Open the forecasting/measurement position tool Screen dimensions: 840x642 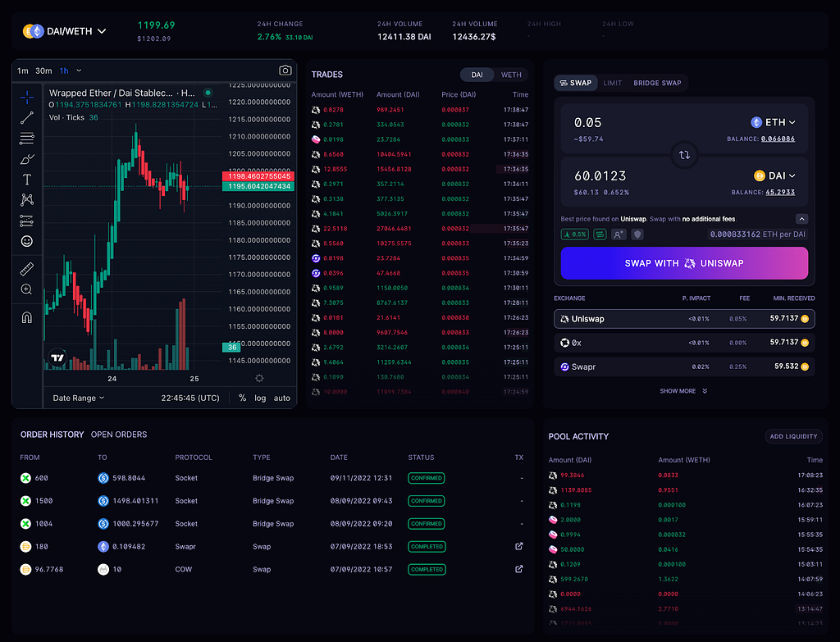(x=27, y=221)
